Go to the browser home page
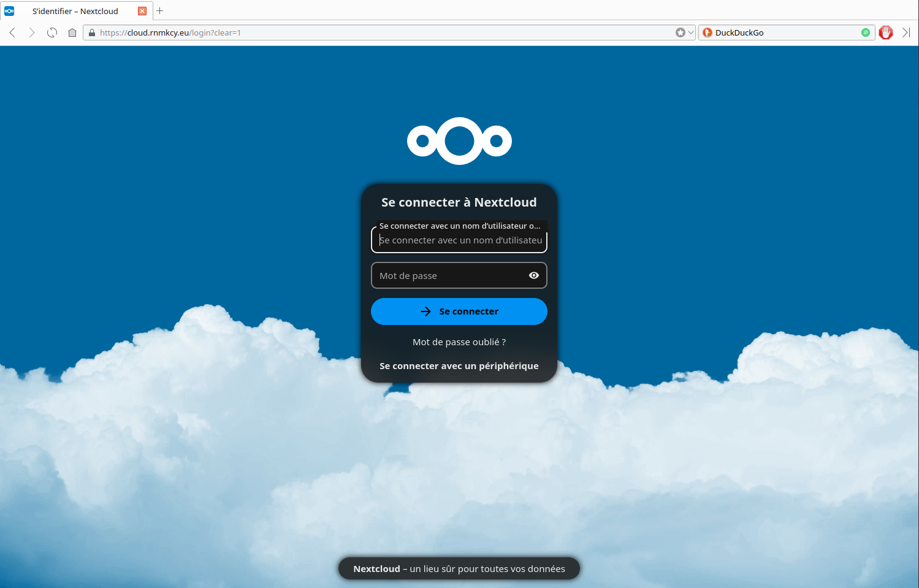The height and width of the screenshot is (588, 919). pos(72,32)
